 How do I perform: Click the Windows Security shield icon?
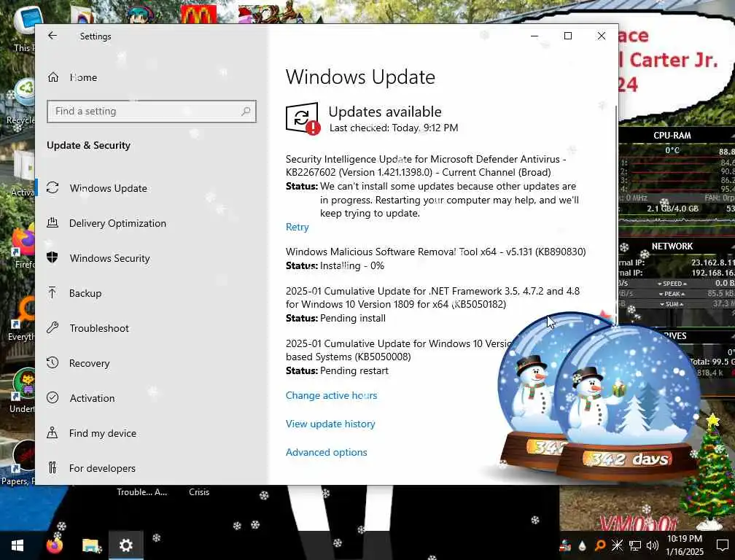pos(52,257)
